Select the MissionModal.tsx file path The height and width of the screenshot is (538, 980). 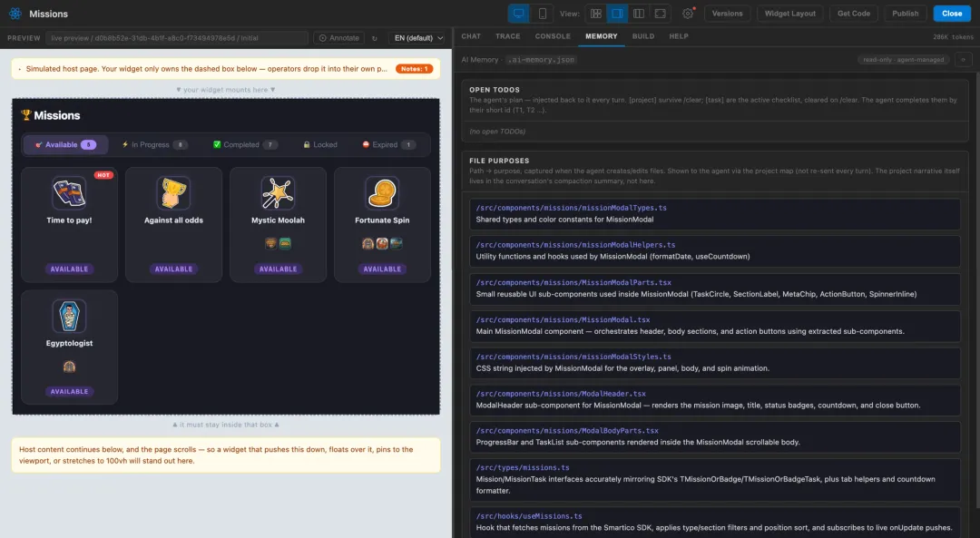click(x=563, y=319)
